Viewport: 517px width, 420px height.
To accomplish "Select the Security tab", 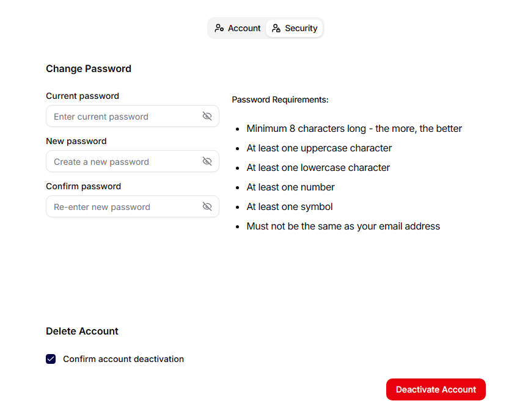I will 295,28.
